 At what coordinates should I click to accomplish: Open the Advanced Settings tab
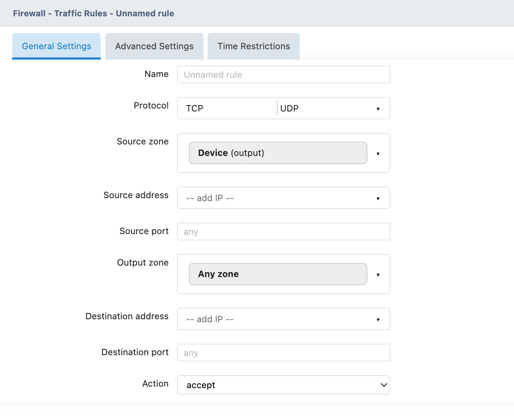coord(154,46)
